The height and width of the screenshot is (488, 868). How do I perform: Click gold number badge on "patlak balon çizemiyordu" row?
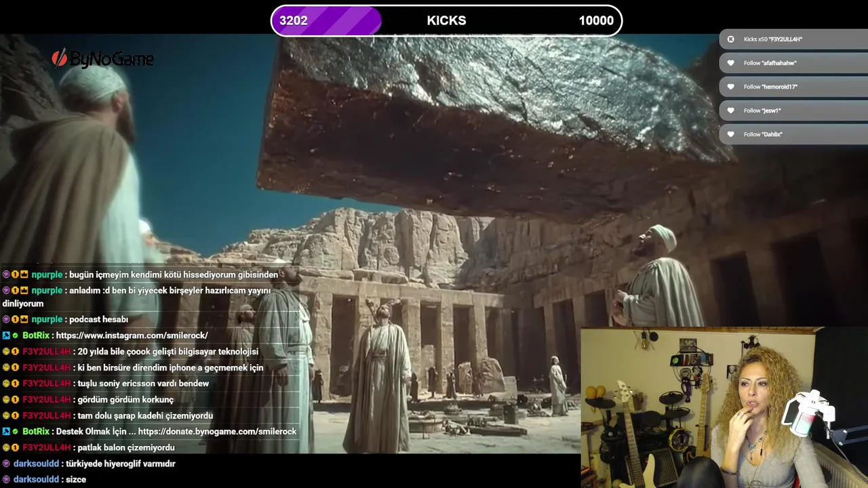click(x=15, y=448)
